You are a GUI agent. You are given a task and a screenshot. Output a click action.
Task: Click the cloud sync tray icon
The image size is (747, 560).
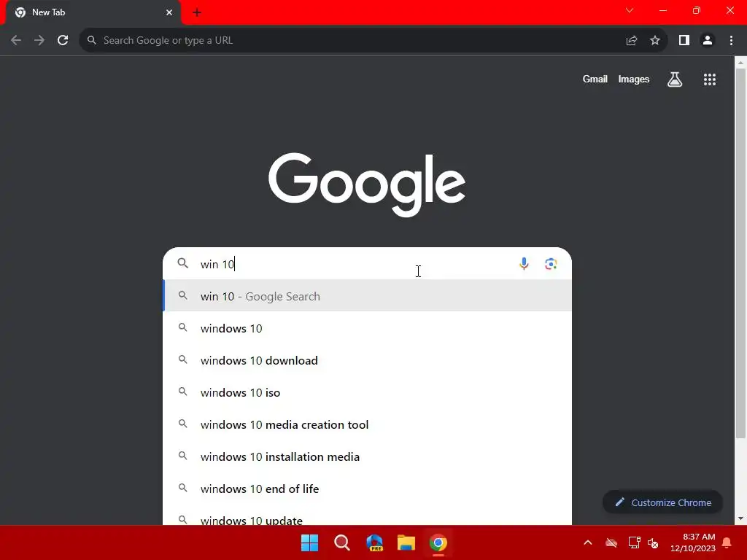coord(611,542)
